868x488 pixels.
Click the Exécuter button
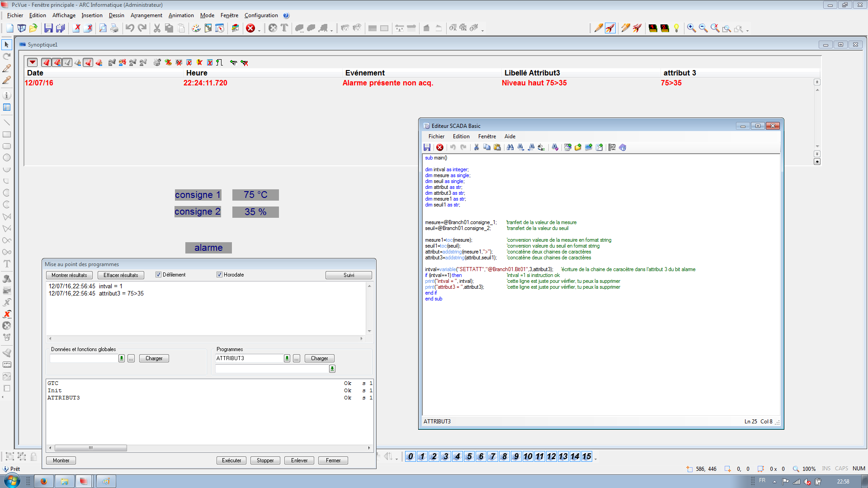(231, 460)
